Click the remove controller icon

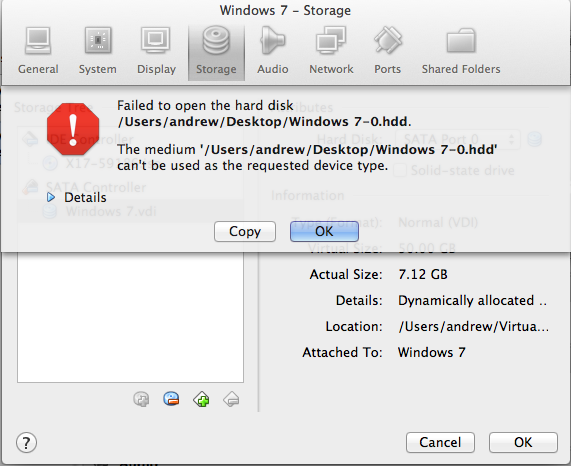click(171, 399)
